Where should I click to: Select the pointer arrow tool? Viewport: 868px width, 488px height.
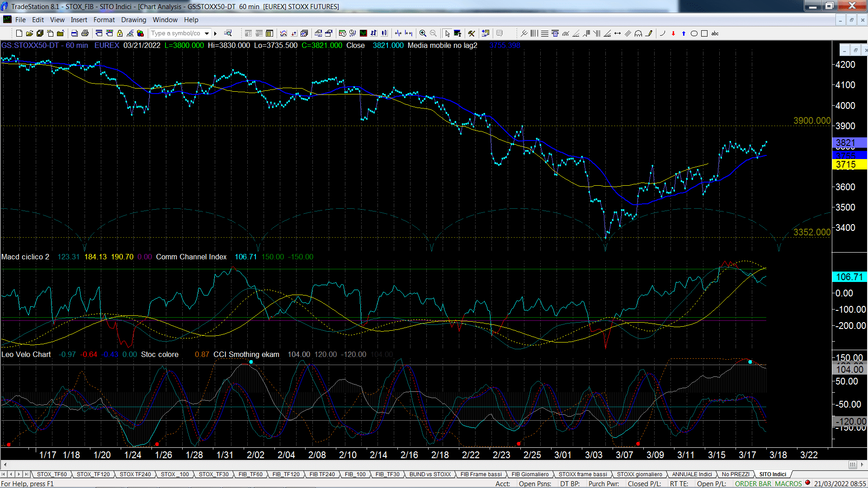pos(447,33)
